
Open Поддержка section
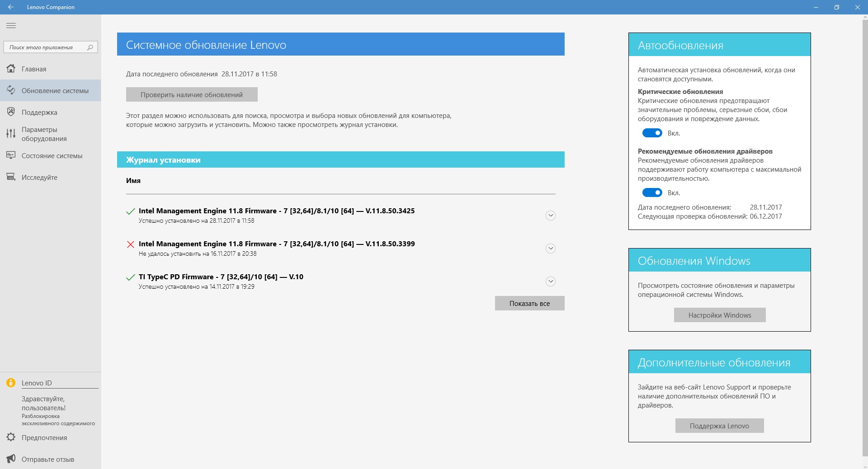click(x=50, y=112)
